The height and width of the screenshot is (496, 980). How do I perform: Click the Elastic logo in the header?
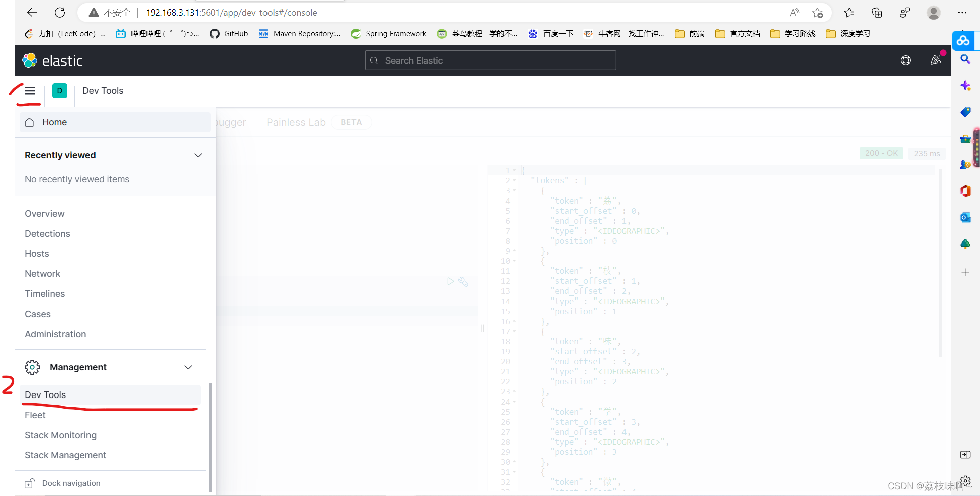[52, 60]
